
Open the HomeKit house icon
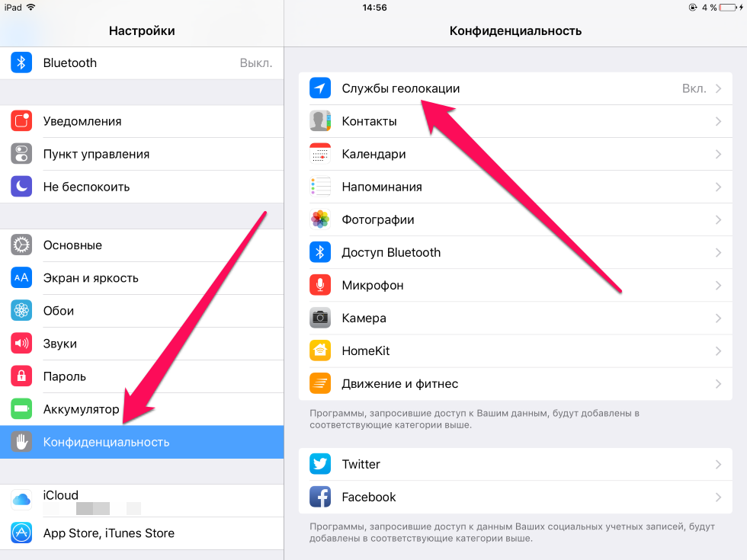tap(319, 351)
